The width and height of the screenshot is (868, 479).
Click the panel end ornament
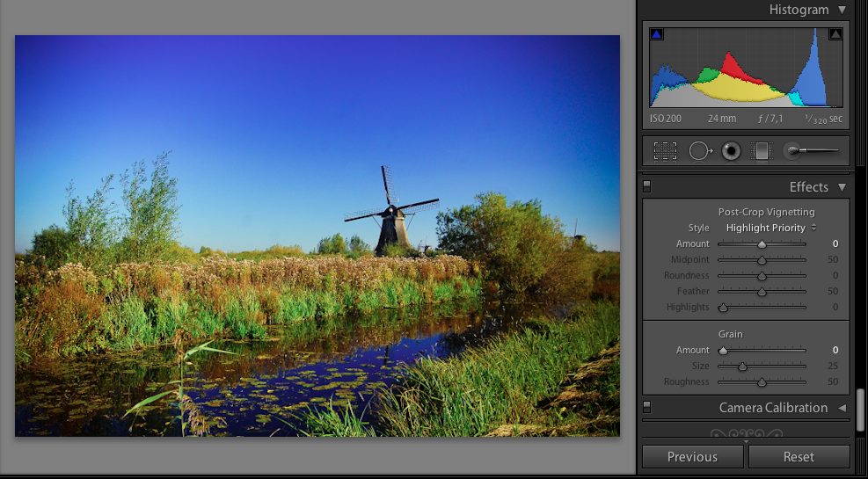(x=747, y=433)
